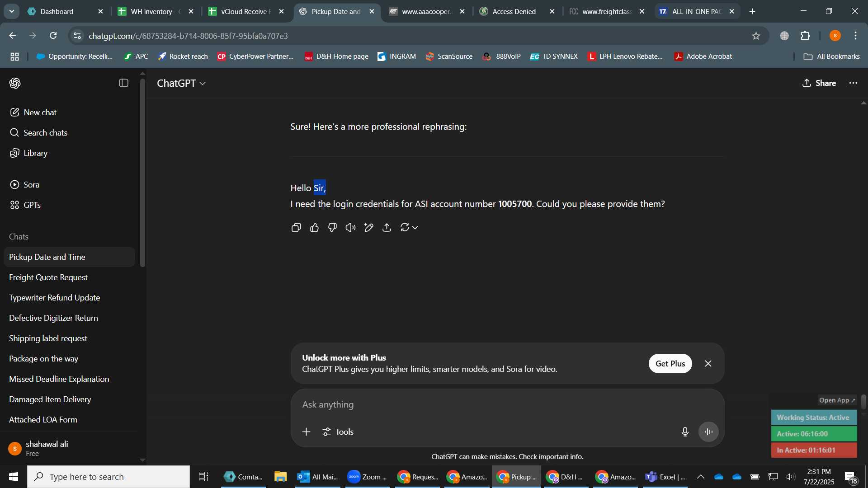
Task: Switch to www.aaacooper tab
Action: pyautogui.click(x=427, y=12)
